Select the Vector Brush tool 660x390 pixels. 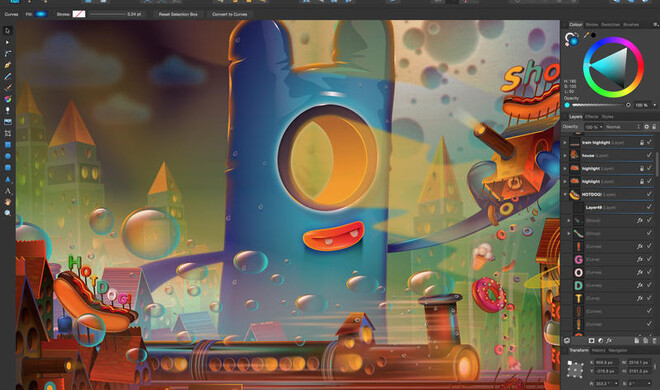(x=8, y=88)
